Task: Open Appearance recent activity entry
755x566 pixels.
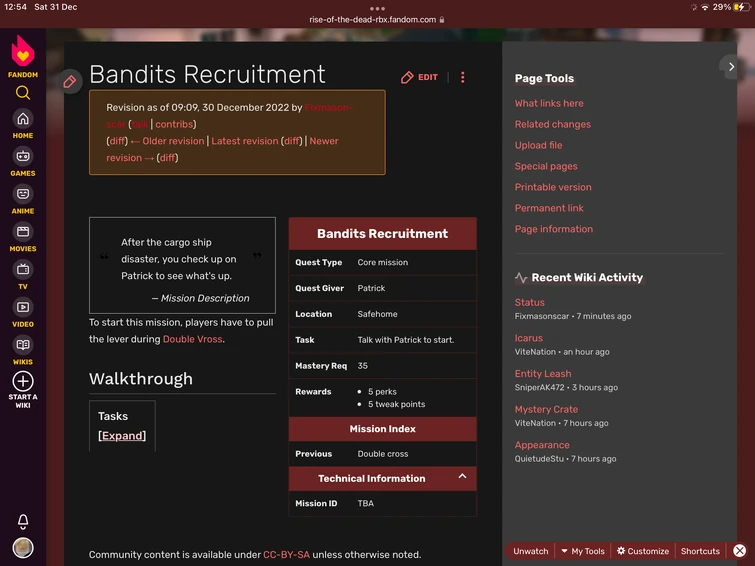Action: 542,445
